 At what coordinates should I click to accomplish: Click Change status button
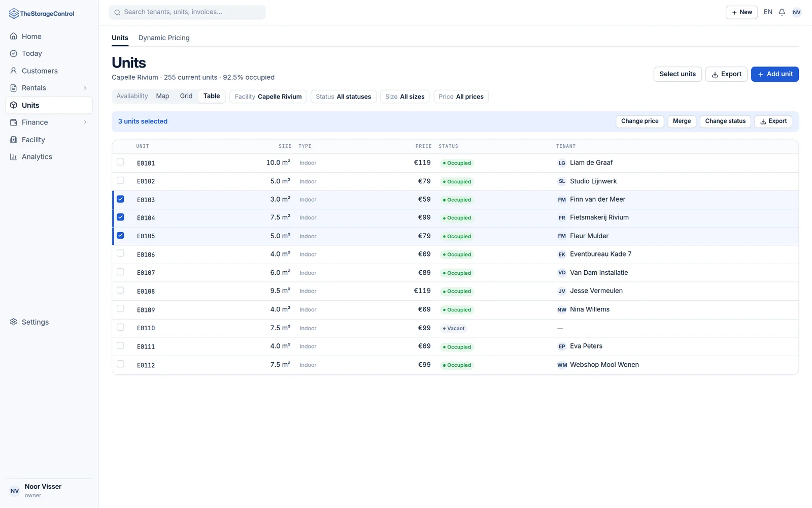[x=725, y=121]
